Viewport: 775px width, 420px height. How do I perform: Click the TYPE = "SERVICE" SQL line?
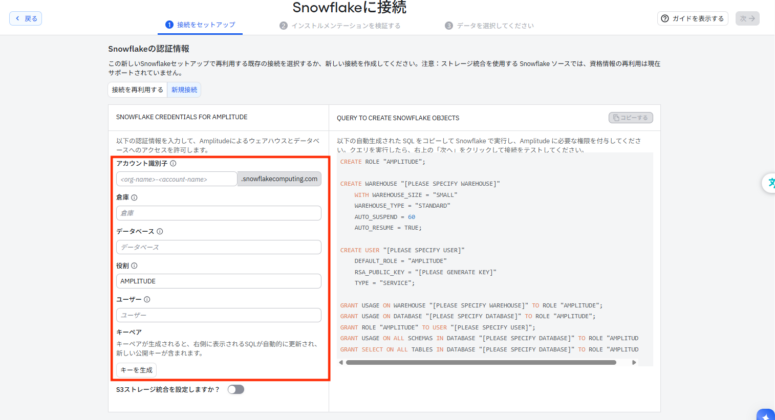385,283
